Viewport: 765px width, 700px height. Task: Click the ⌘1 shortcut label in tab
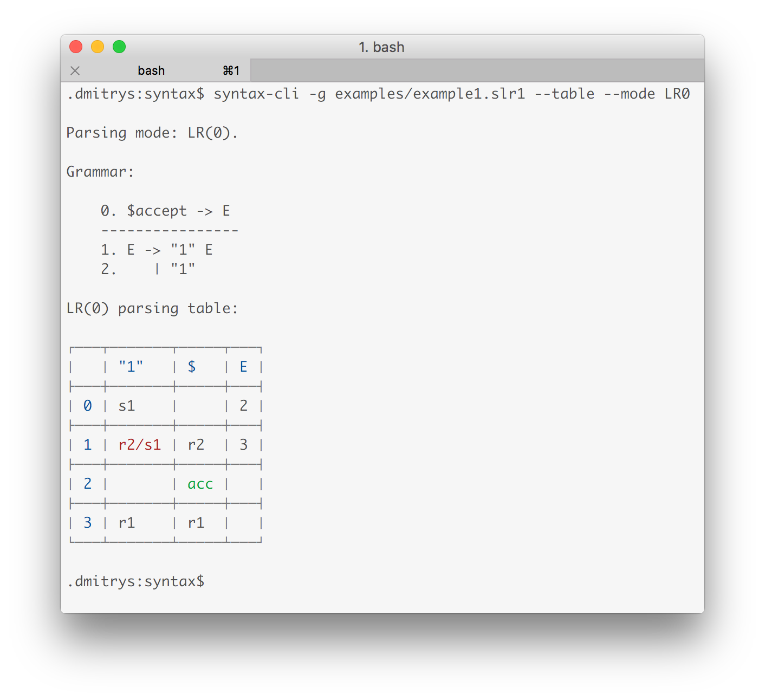[231, 70]
